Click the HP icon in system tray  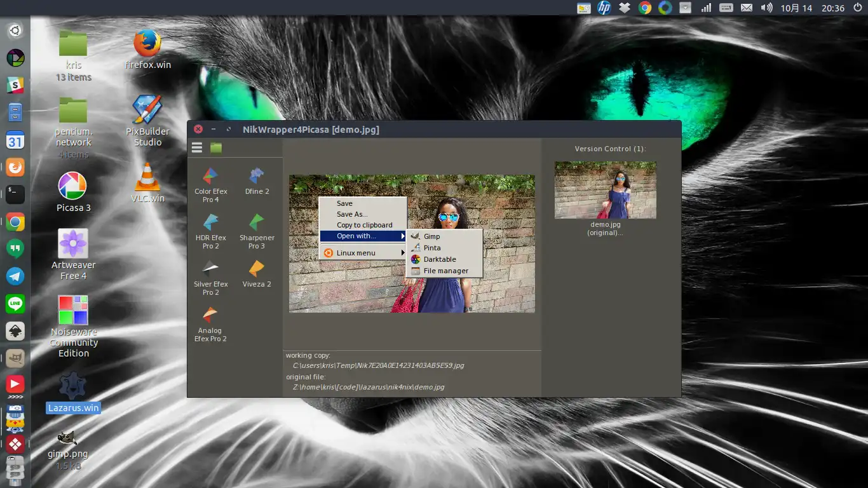(x=604, y=8)
